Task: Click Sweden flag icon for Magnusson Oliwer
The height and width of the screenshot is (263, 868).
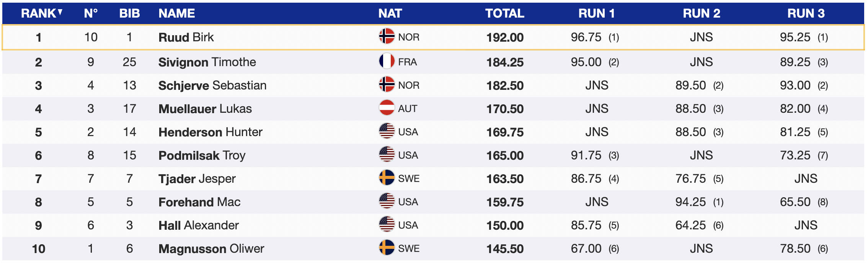Action: [x=387, y=248]
